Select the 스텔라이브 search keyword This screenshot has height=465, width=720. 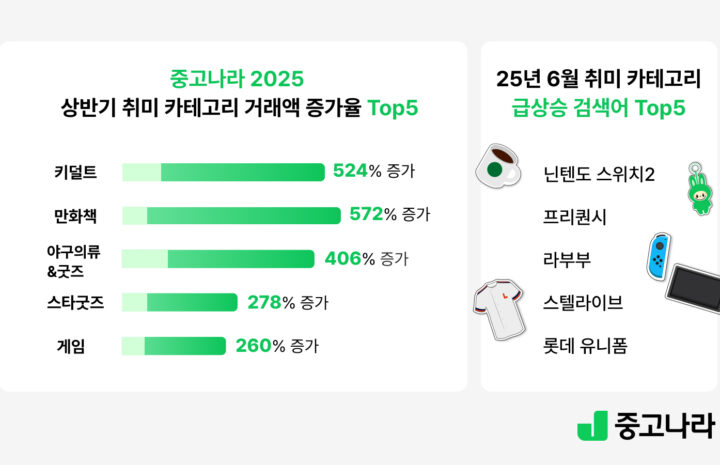coord(583,303)
